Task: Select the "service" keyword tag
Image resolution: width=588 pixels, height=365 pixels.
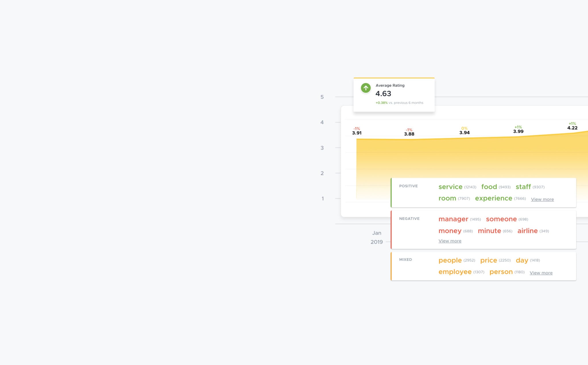Action: (450, 187)
